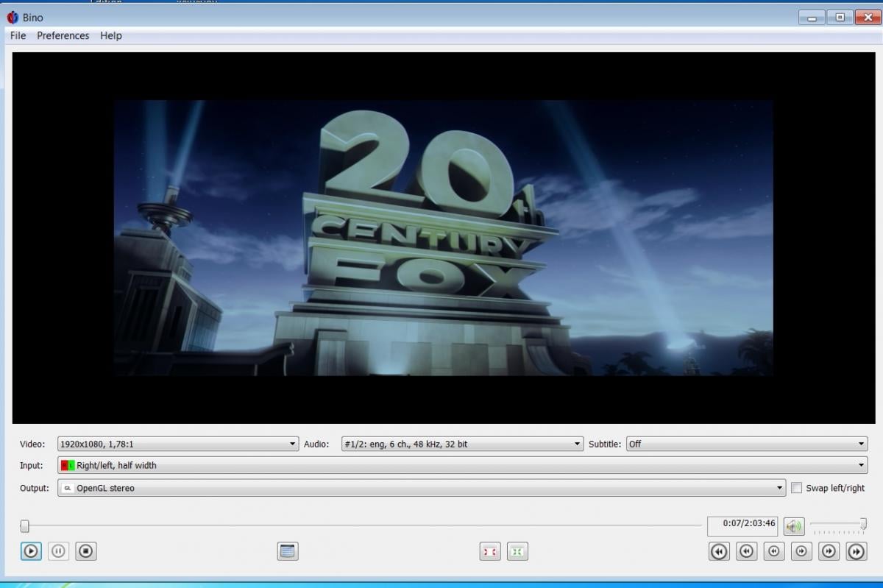Image resolution: width=883 pixels, height=588 pixels.
Task: Click the volume slider handle
Action: click(x=862, y=524)
